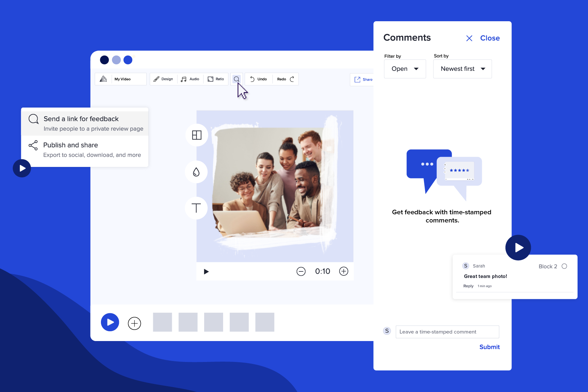Viewport: 588px width, 392px height.
Task: Click Sarah's avatar in the comment card
Action: [x=466, y=266]
